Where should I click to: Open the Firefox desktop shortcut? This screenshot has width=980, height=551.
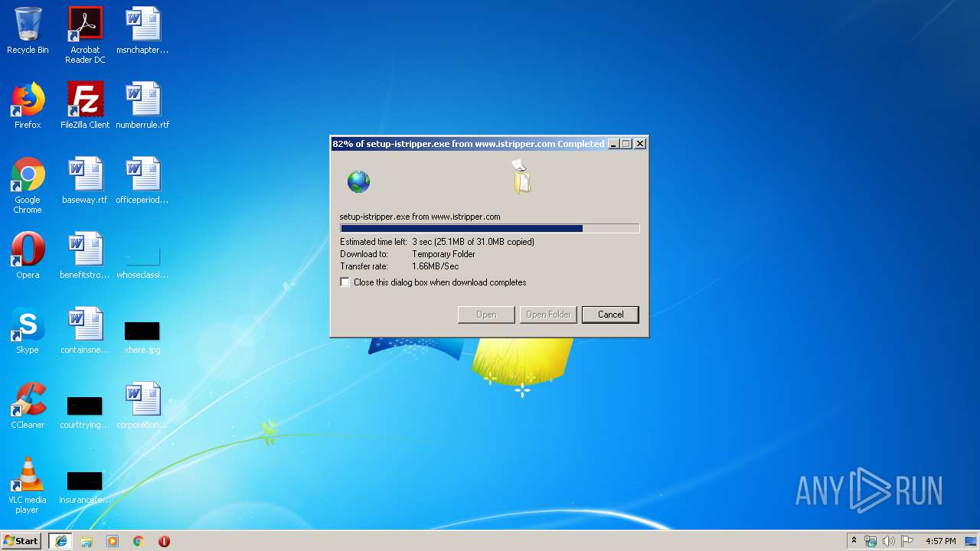click(28, 106)
